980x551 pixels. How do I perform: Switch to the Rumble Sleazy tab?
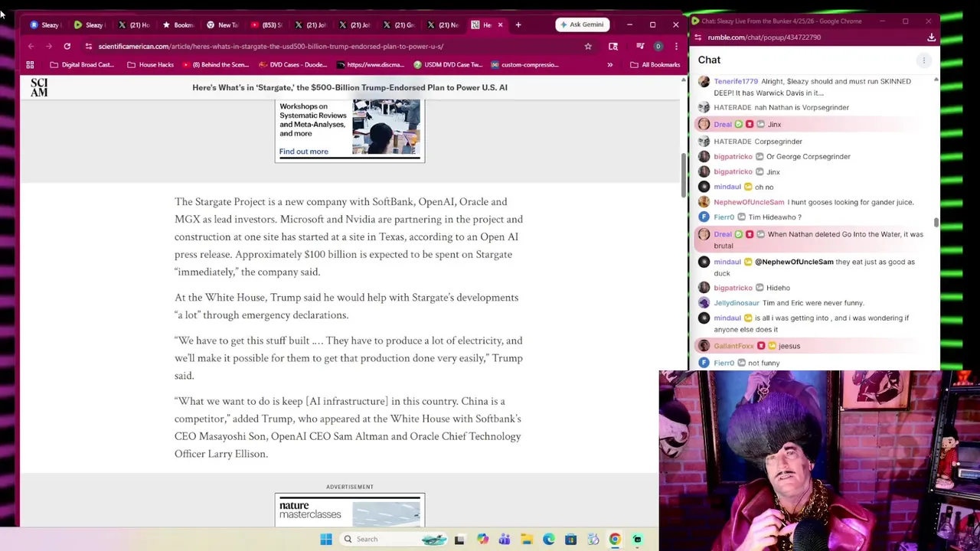89,24
